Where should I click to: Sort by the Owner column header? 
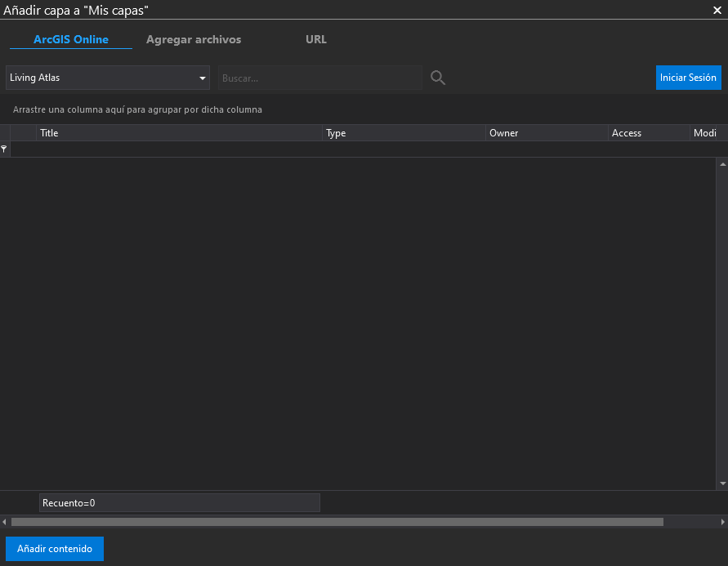(x=546, y=133)
